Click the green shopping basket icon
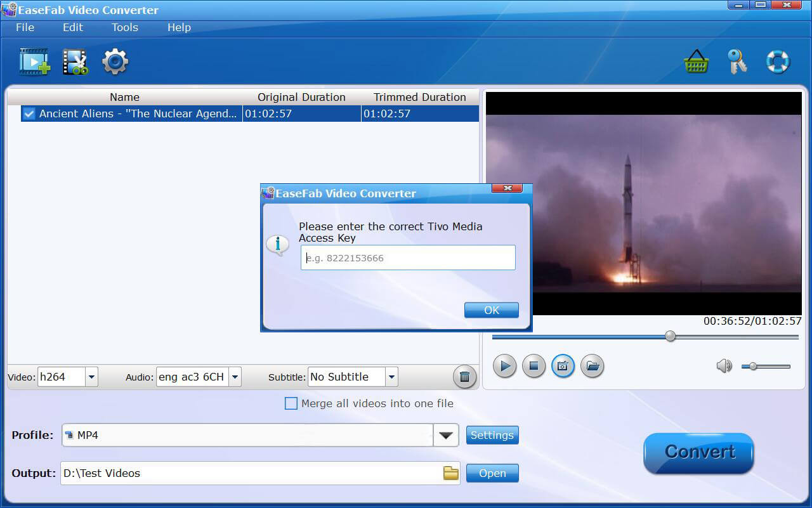812x508 pixels. click(696, 62)
